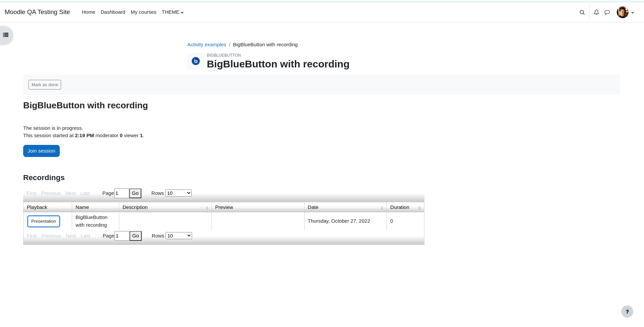Click the search magnifier icon

point(582,12)
